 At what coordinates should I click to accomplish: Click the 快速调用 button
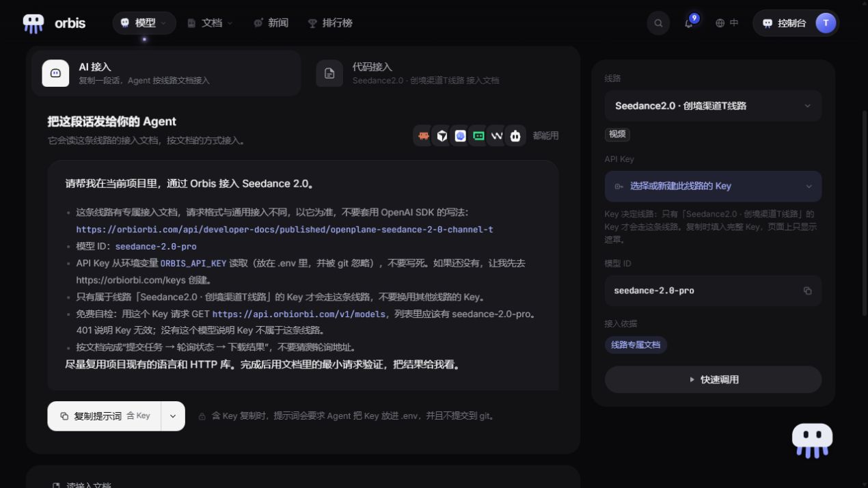click(x=713, y=379)
